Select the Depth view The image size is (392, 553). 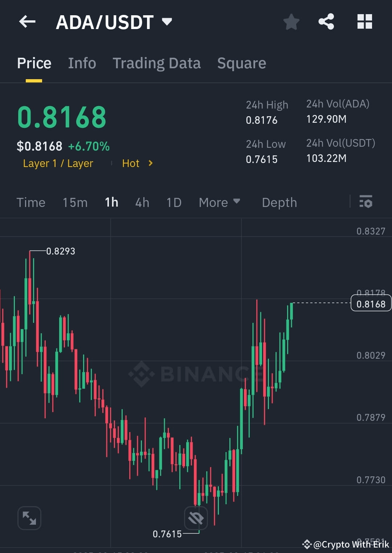[279, 202]
